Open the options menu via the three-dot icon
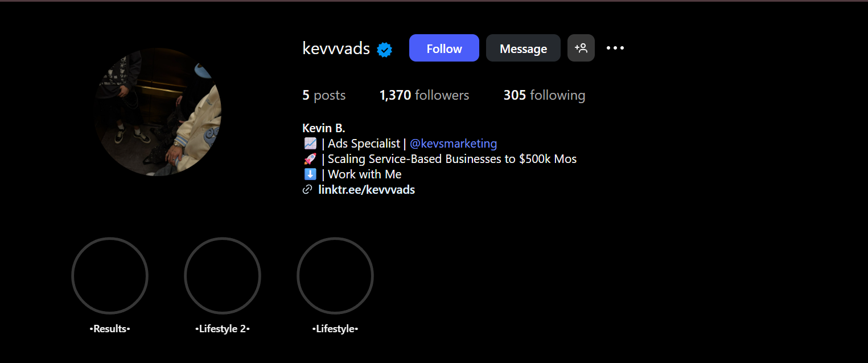Image resolution: width=868 pixels, height=363 pixels. point(615,48)
